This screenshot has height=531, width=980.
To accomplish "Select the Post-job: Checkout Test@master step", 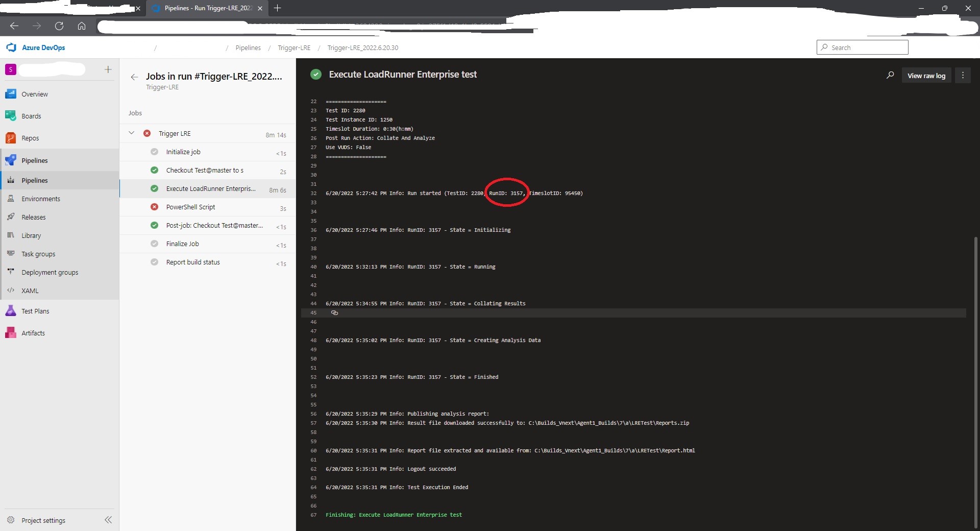I will pos(208,226).
